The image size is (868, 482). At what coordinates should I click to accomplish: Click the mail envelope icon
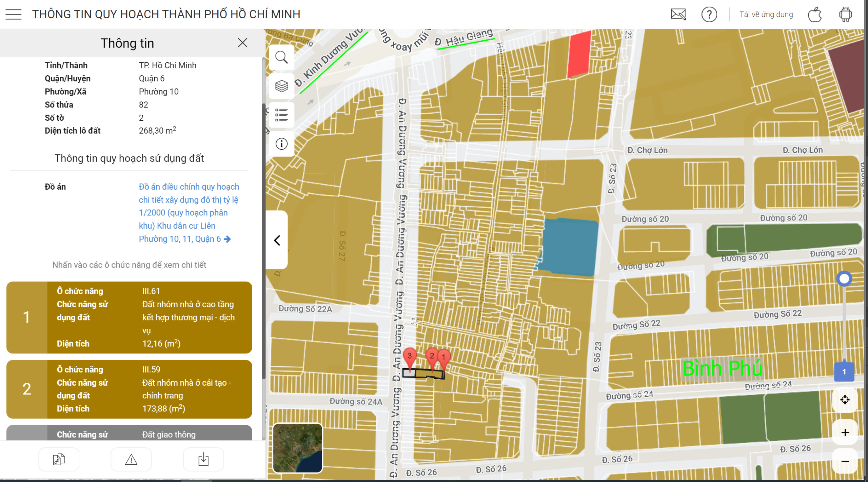[x=678, y=15]
